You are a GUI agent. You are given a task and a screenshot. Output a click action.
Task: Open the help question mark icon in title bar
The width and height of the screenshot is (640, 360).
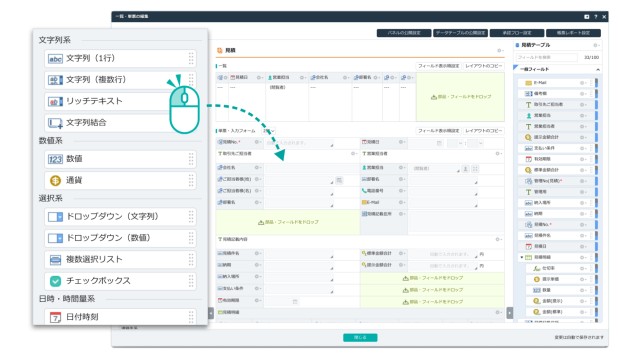click(x=596, y=17)
